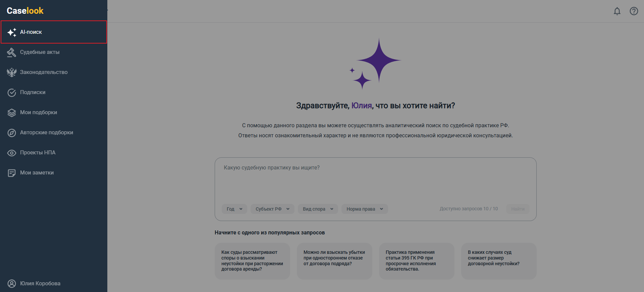Click the eye icon for Проекты НПА

pos(12,153)
